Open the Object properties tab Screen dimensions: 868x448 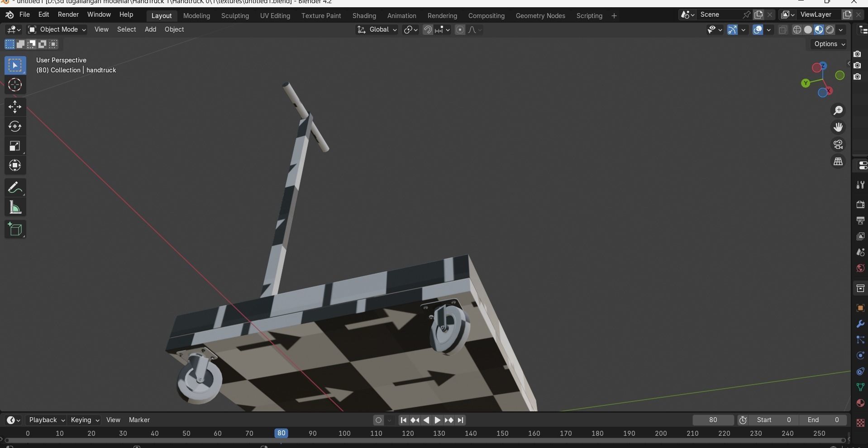(x=860, y=308)
